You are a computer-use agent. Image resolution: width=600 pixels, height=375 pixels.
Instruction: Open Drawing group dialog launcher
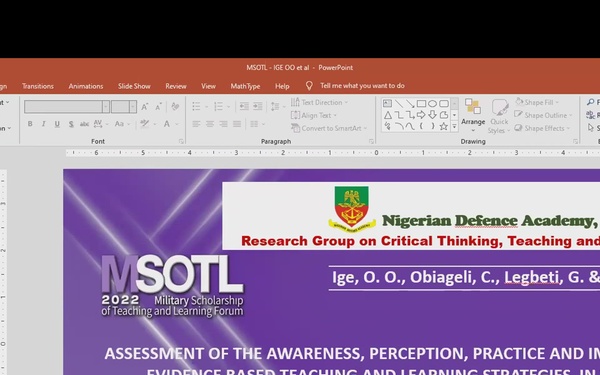coord(575,142)
